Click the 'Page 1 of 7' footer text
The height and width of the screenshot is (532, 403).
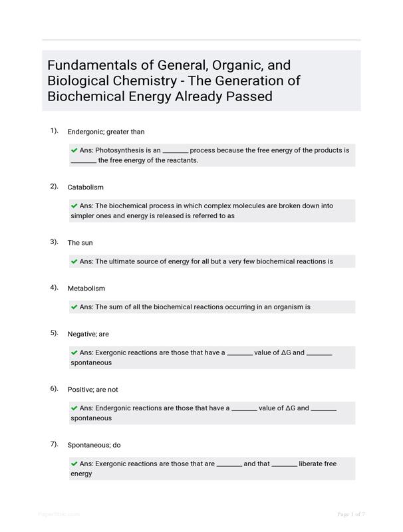click(x=351, y=514)
